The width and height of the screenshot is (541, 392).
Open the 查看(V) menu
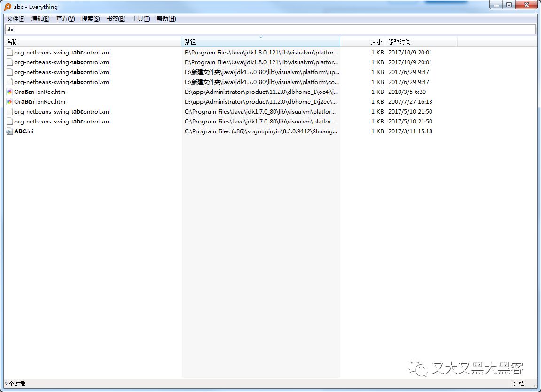65,19
